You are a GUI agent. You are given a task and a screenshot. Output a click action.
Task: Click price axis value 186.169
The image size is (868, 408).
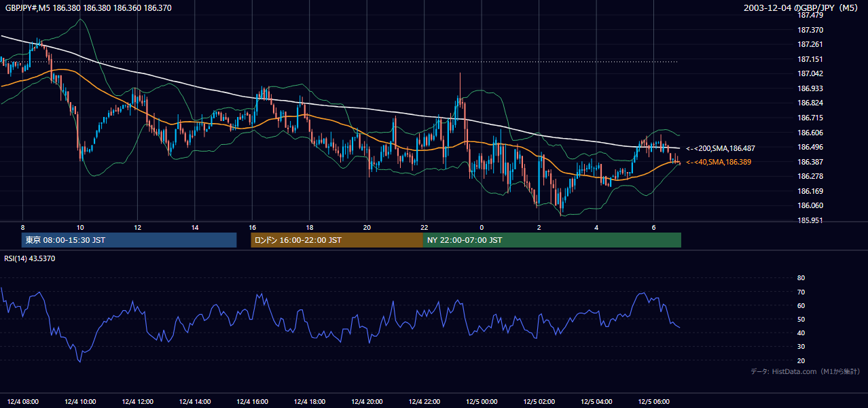(810, 191)
